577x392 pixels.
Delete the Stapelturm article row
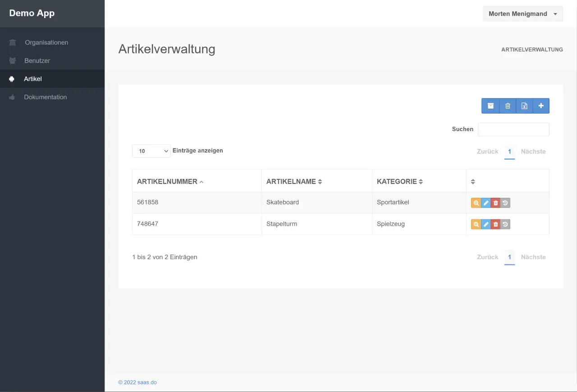496,224
